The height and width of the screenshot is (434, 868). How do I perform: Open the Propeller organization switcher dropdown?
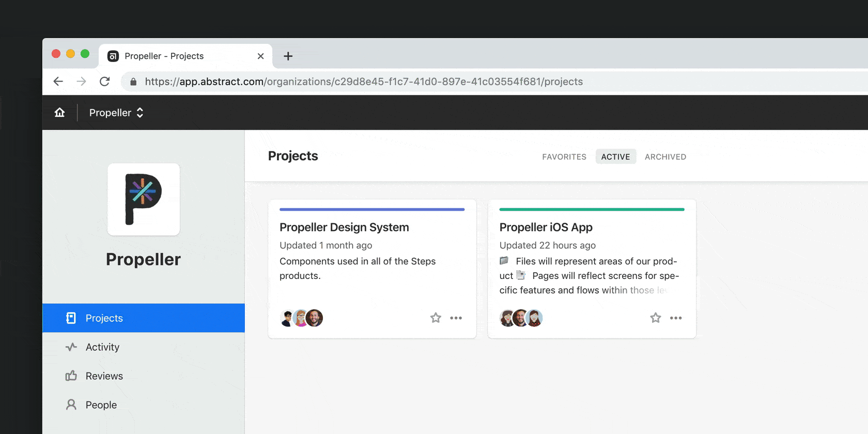pyautogui.click(x=116, y=113)
